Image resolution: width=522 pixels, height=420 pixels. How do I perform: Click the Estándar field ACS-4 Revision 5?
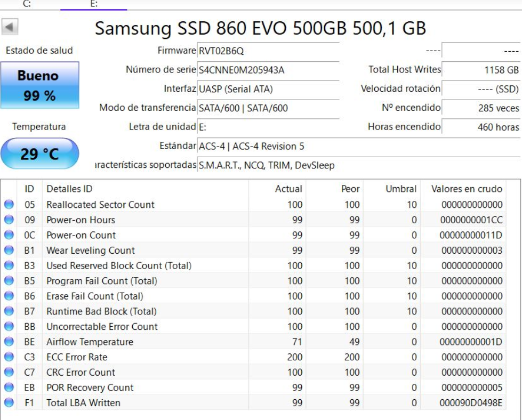tap(359, 147)
